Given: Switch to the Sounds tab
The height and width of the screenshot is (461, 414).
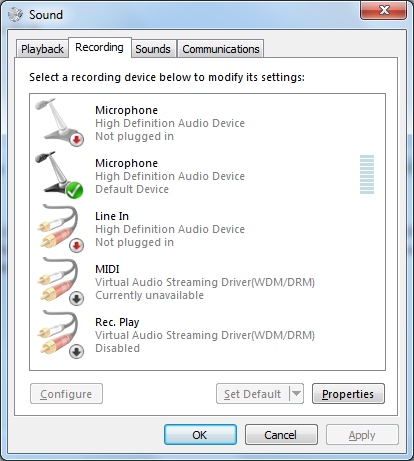Looking at the screenshot, I should [x=153, y=49].
